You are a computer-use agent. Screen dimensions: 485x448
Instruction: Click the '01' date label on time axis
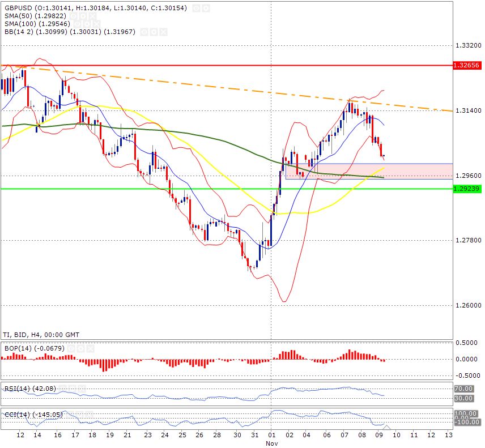click(271, 435)
